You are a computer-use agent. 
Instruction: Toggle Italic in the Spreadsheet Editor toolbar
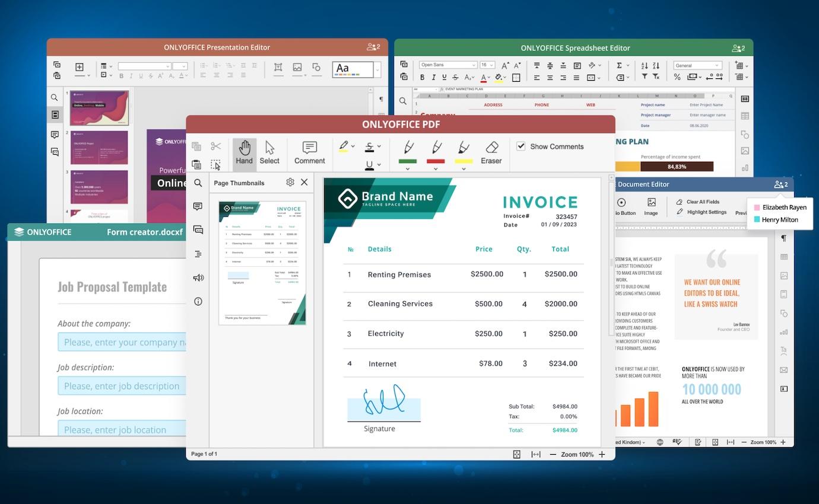click(433, 77)
